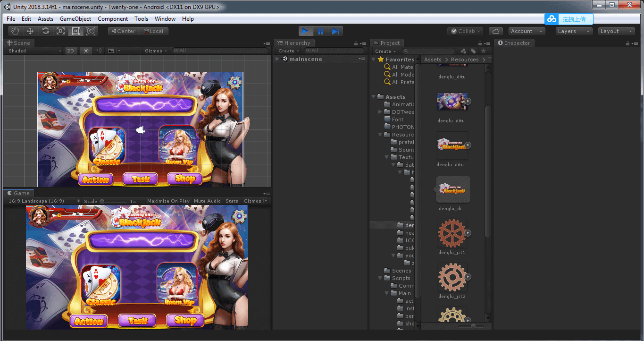Select the Rect Transform tool

point(75,31)
